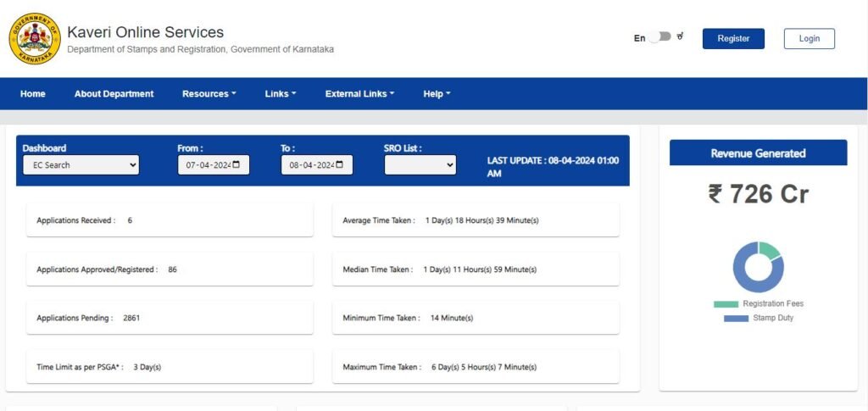Click the From date field 07-04-2024
The width and height of the screenshot is (868, 411).
[214, 165]
